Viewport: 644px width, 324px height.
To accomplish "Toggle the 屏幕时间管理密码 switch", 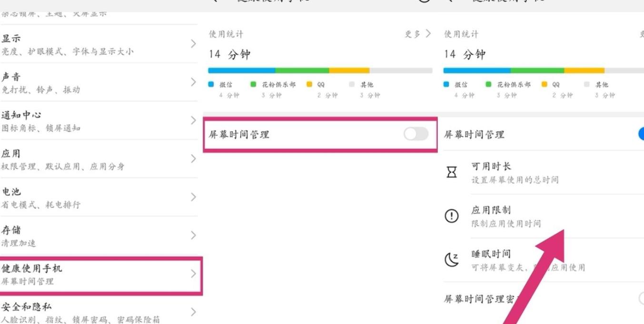I will [x=641, y=299].
